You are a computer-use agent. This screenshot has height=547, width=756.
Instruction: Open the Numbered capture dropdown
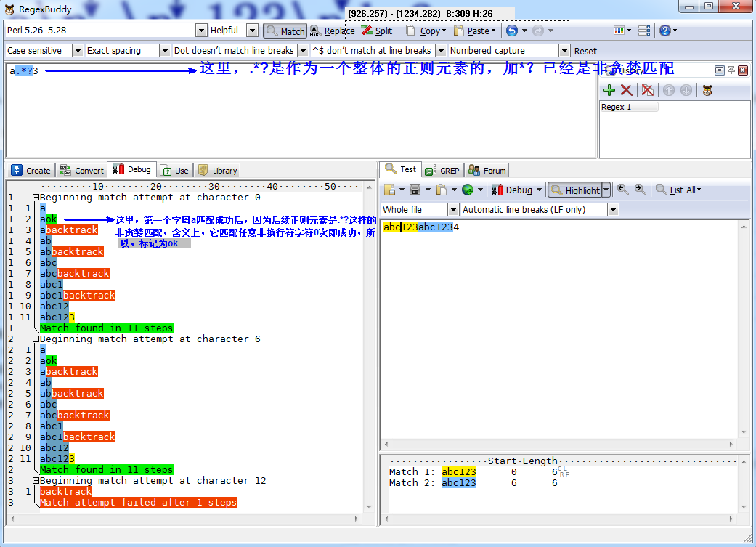[x=564, y=51]
